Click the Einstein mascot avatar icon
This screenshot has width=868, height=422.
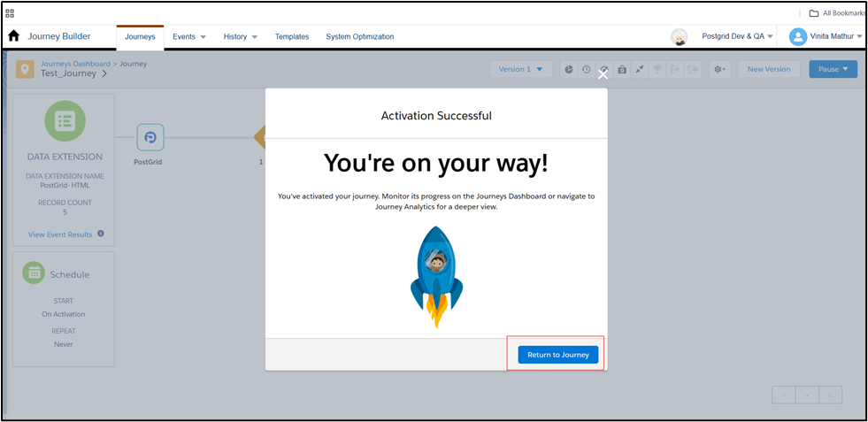pos(680,36)
